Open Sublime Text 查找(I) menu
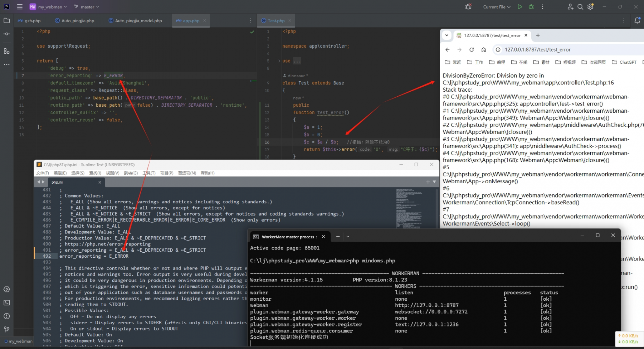The width and height of the screenshot is (644, 349). point(95,173)
